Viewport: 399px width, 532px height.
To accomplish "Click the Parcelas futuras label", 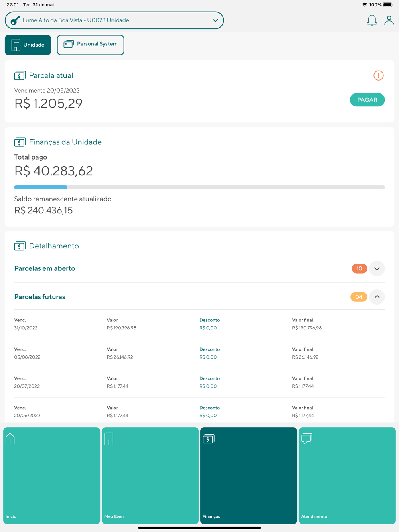I will click(x=40, y=297).
